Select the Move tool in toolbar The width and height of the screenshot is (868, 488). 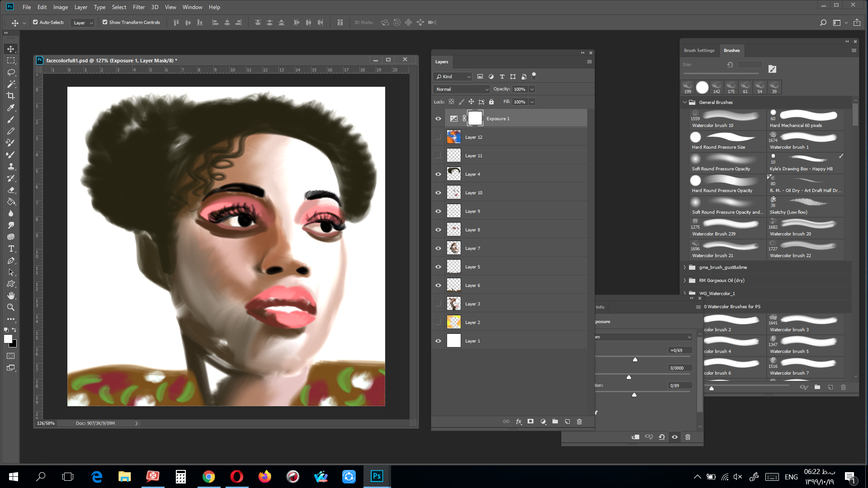point(11,49)
